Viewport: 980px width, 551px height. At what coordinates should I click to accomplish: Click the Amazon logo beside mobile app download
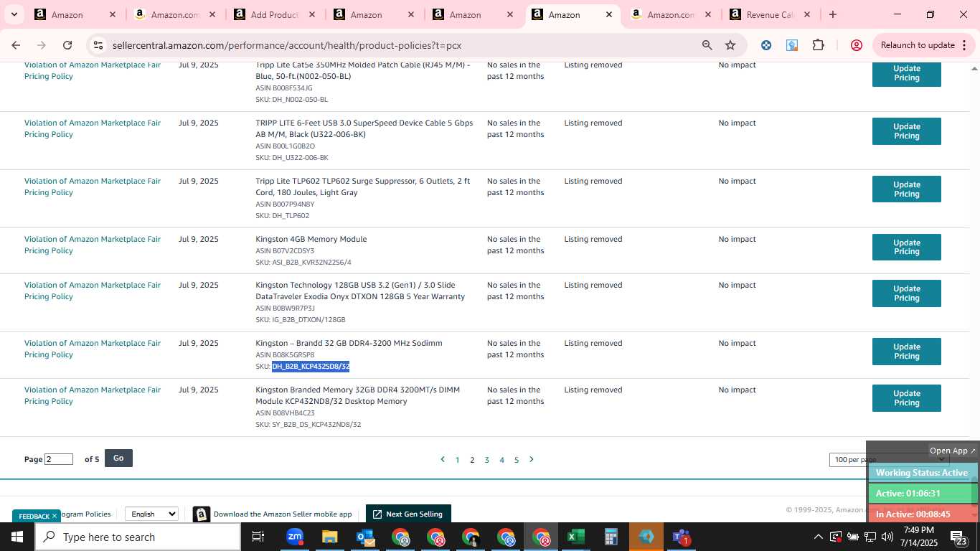202,514
